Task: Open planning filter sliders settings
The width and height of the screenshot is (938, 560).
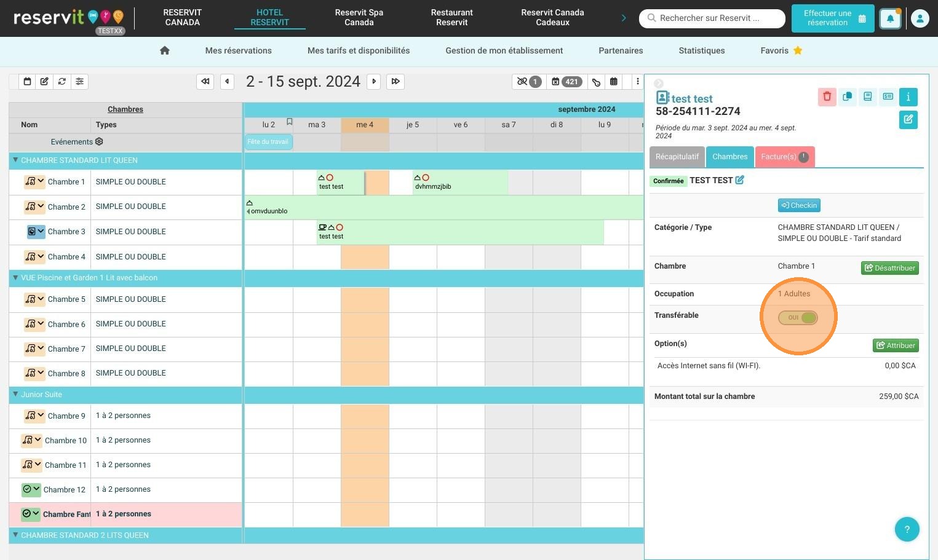Action: click(x=80, y=81)
